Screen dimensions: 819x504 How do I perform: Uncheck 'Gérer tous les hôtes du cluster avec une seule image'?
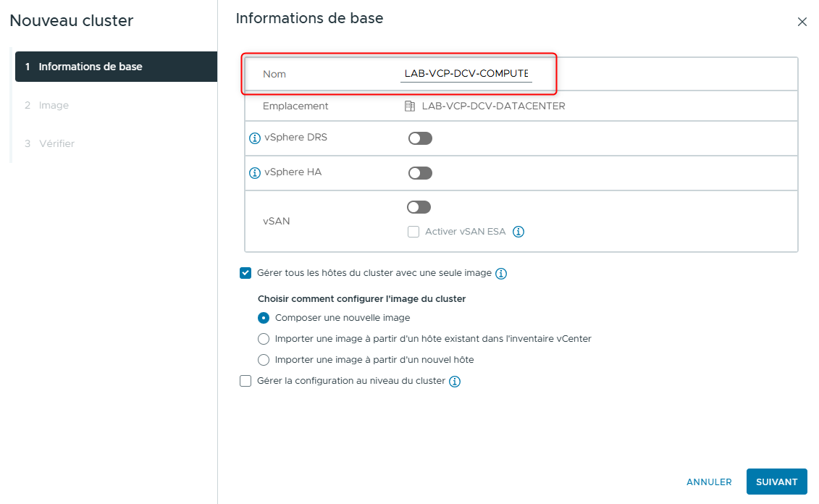coord(245,273)
